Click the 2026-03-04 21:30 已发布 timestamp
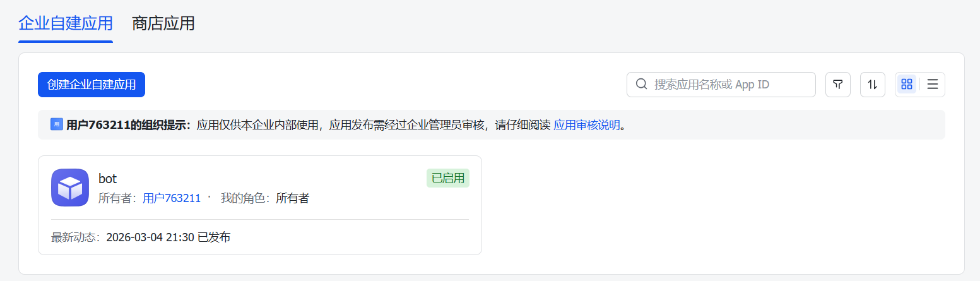Viewport: 980px width, 281px height. [168, 237]
